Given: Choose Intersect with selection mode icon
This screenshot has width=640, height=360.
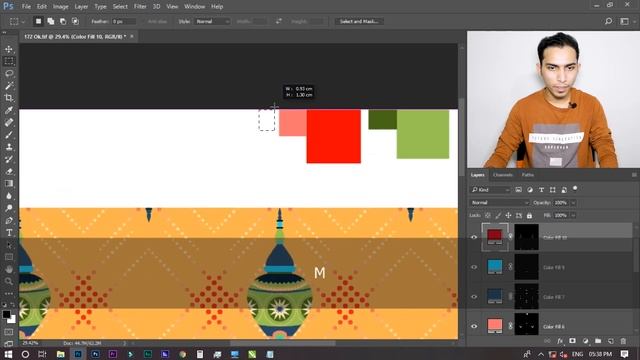Looking at the screenshot, I should coord(76,21).
